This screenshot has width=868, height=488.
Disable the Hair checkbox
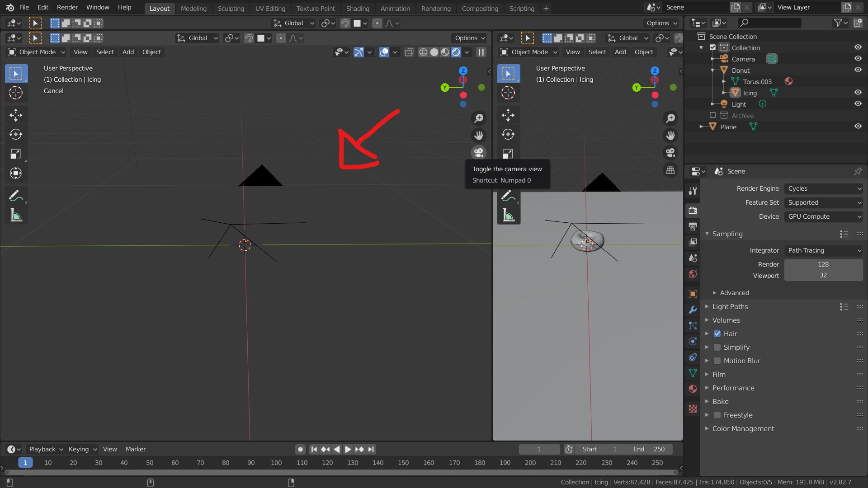(717, 334)
